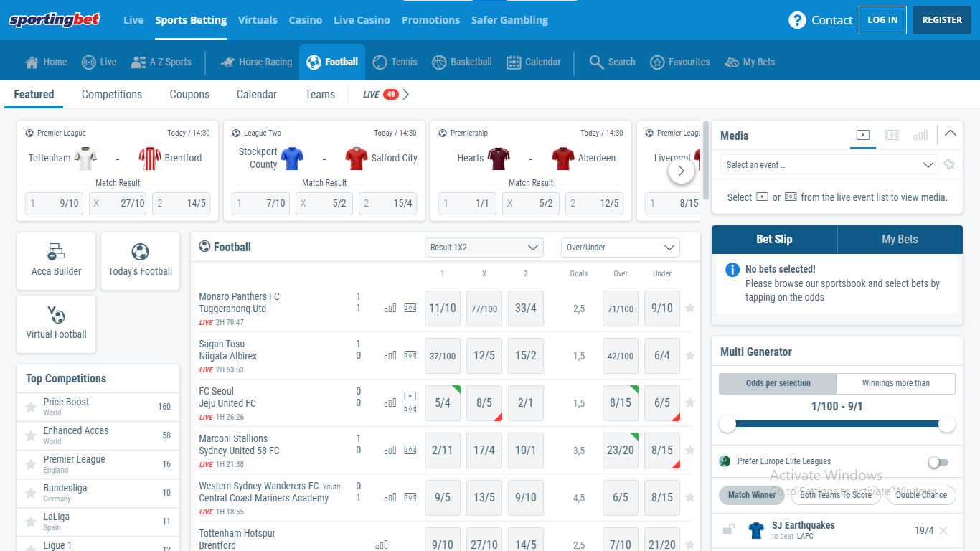980x551 pixels.
Task: Toggle Prefer Europe Elite Leagues switch
Action: pyautogui.click(x=938, y=462)
